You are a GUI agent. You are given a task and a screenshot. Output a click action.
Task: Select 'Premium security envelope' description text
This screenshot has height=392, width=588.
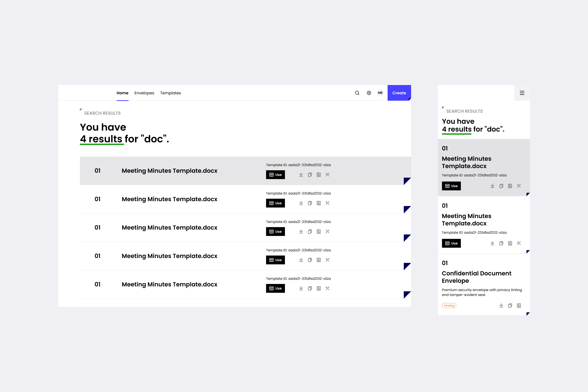(x=482, y=292)
